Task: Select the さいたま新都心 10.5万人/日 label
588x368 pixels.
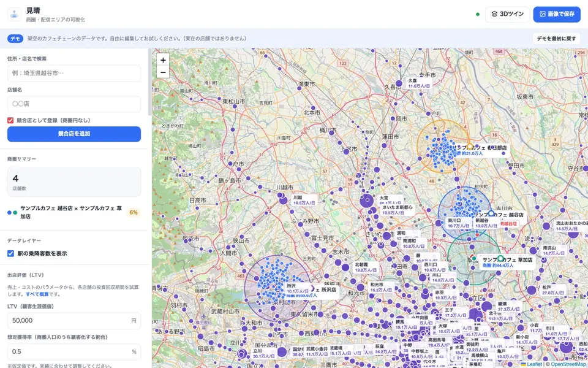Action: pos(398,210)
